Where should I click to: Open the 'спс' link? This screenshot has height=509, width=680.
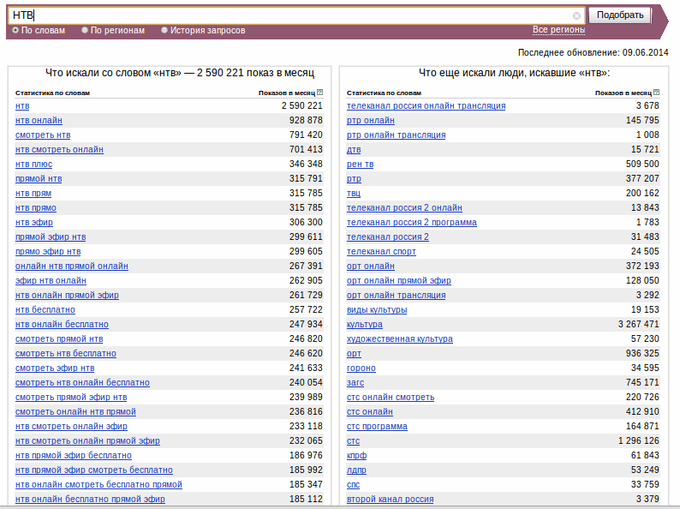pos(353,485)
